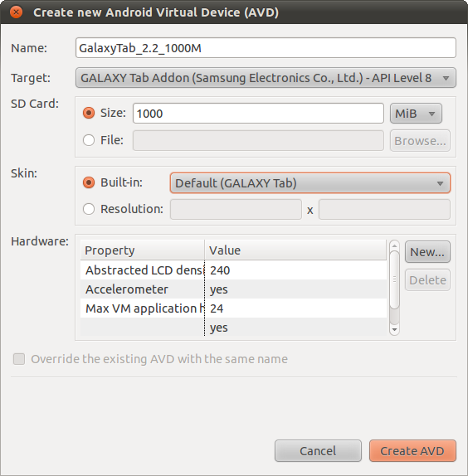Click the 240 value cell
The image size is (468, 476).
click(295, 270)
